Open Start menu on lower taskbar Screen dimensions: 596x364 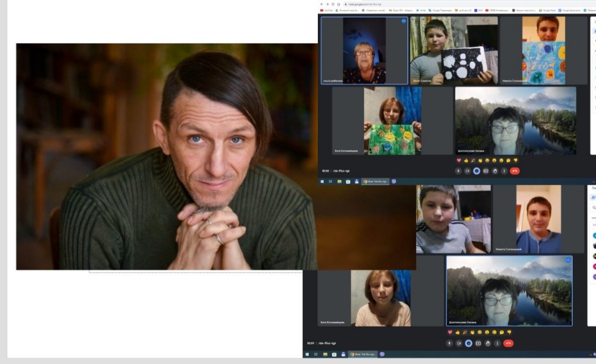coord(307,354)
